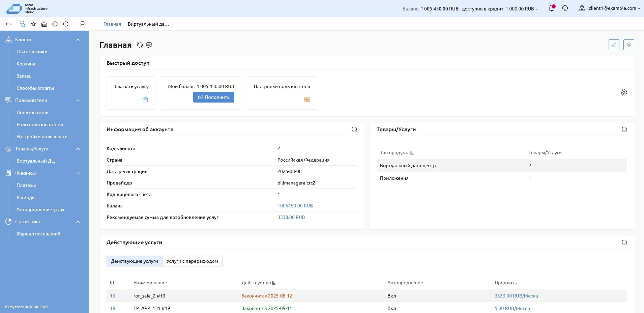
Task: Open Настройки пользовате… in the sidebar
Action: (x=44, y=137)
